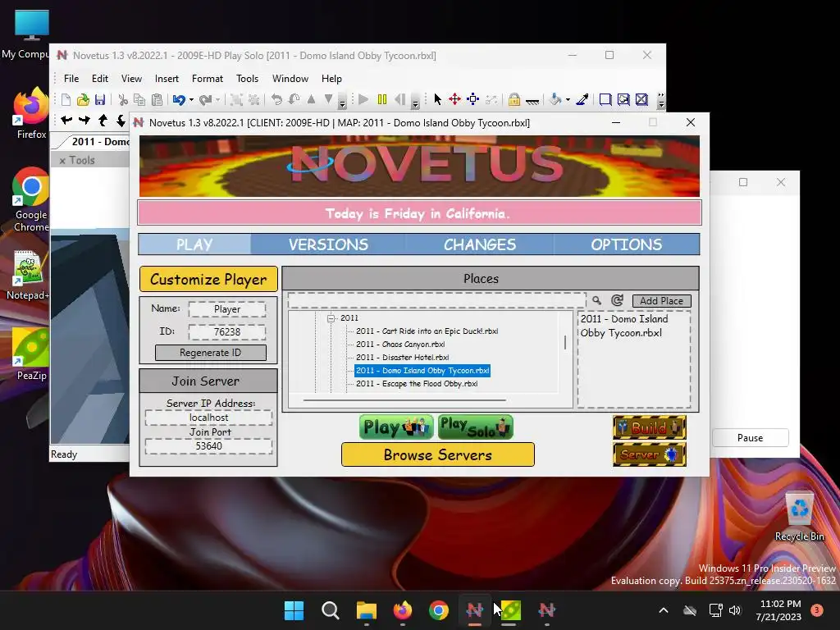Click the places search box
The image size is (840, 630).
[x=436, y=300]
